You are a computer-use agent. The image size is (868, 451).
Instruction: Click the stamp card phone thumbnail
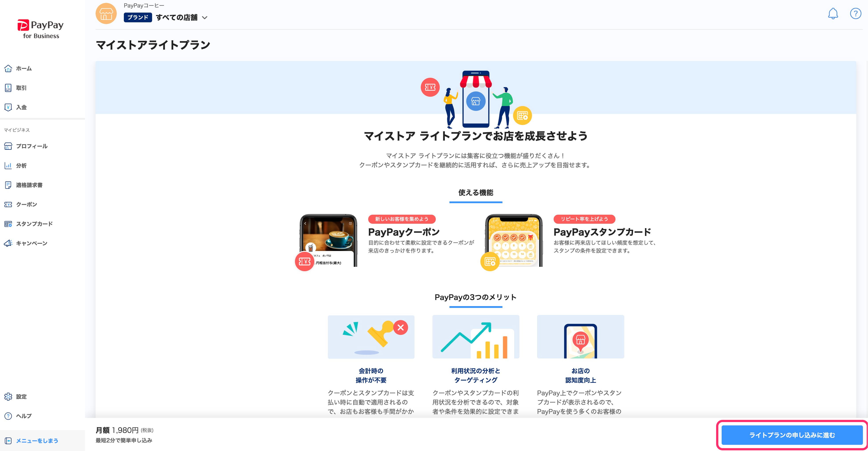pos(513,240)
